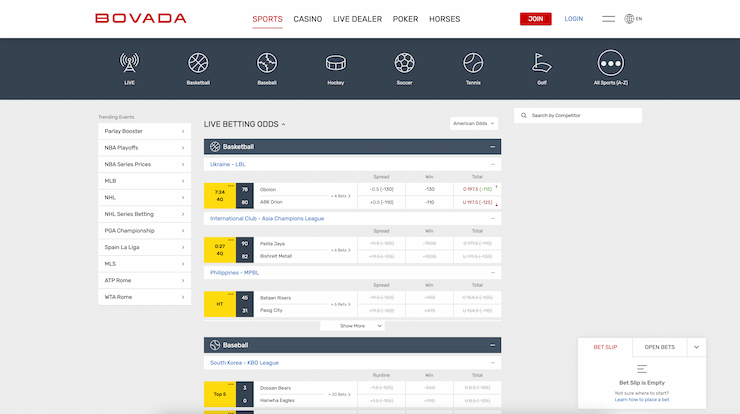Image resolution: width=740 pixels, height=414 pixels.
Task: Open the HORSES tab
Action: point(445,19)
